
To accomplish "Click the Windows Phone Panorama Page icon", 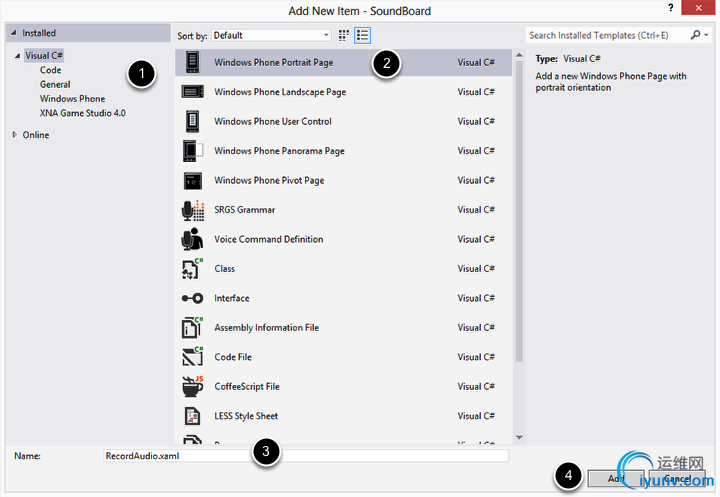I will tap(192, 151).
